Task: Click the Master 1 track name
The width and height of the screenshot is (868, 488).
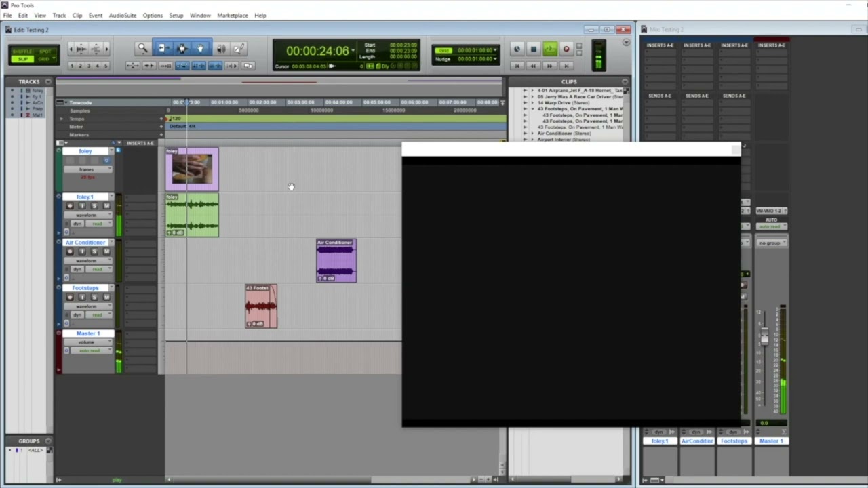Action: click(87, 333)
